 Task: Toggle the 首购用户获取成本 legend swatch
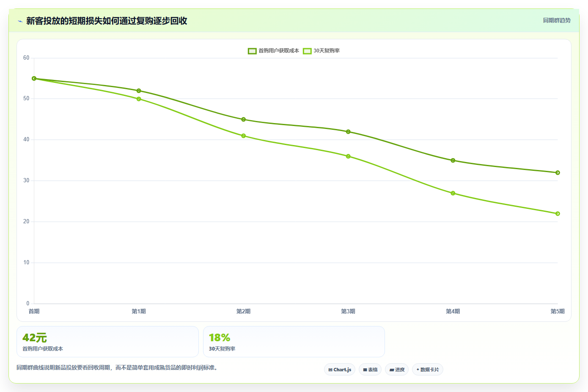click(252, 51)
